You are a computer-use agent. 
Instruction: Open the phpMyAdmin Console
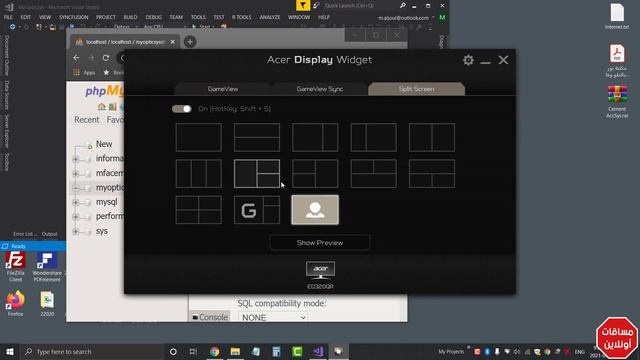click(210, 317)
